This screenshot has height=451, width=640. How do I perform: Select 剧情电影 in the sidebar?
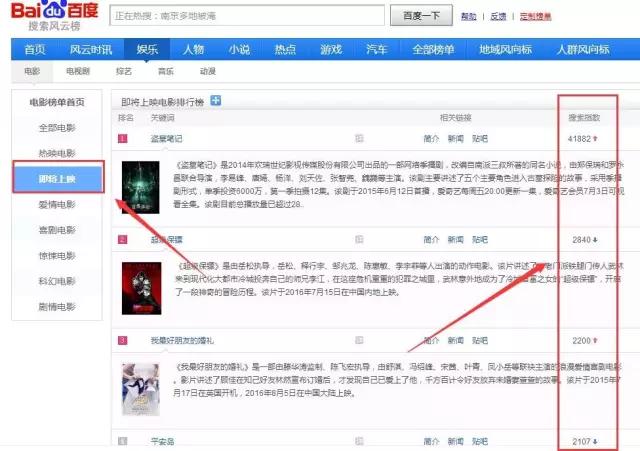[x=57, y=307]
